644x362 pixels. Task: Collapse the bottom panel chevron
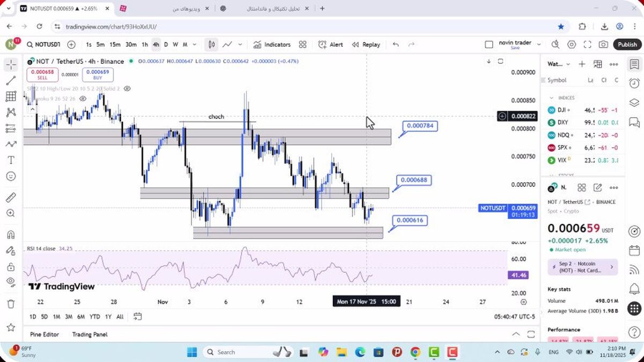(x=516, y=334)
